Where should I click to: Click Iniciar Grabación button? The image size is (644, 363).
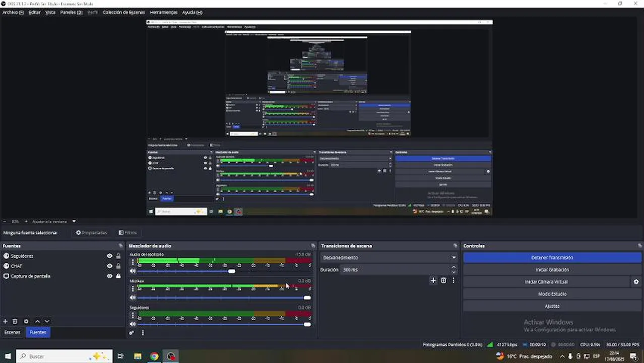(x=552, y=270)
